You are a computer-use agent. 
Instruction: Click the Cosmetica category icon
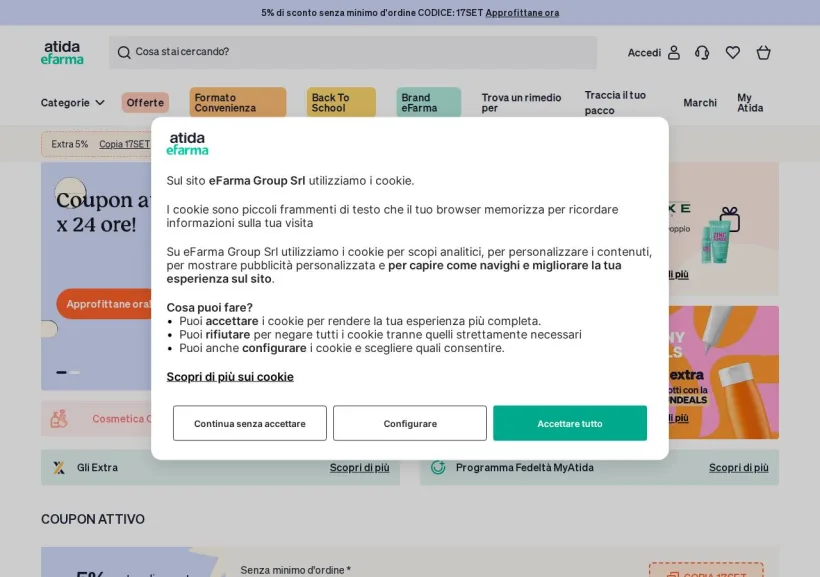tap(59, 419)
